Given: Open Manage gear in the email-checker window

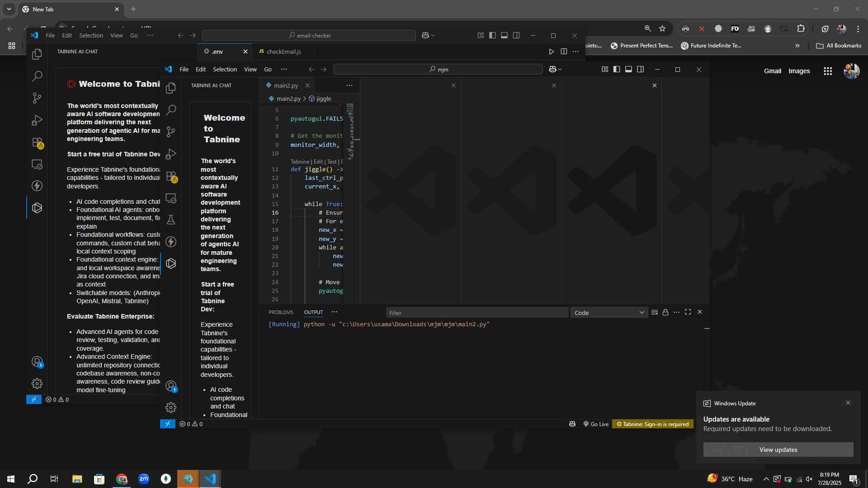Looking at the screenshot, I should 37,384.
